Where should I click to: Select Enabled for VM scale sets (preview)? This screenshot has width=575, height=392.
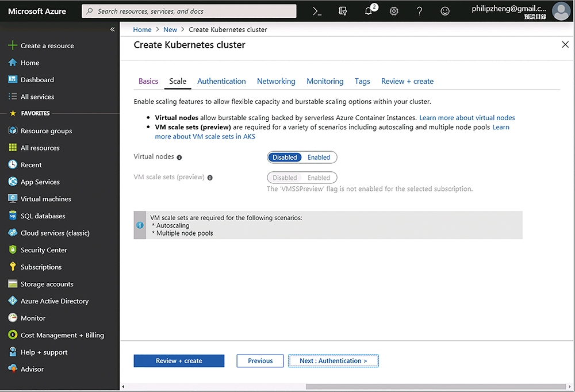tap(319, 178)
